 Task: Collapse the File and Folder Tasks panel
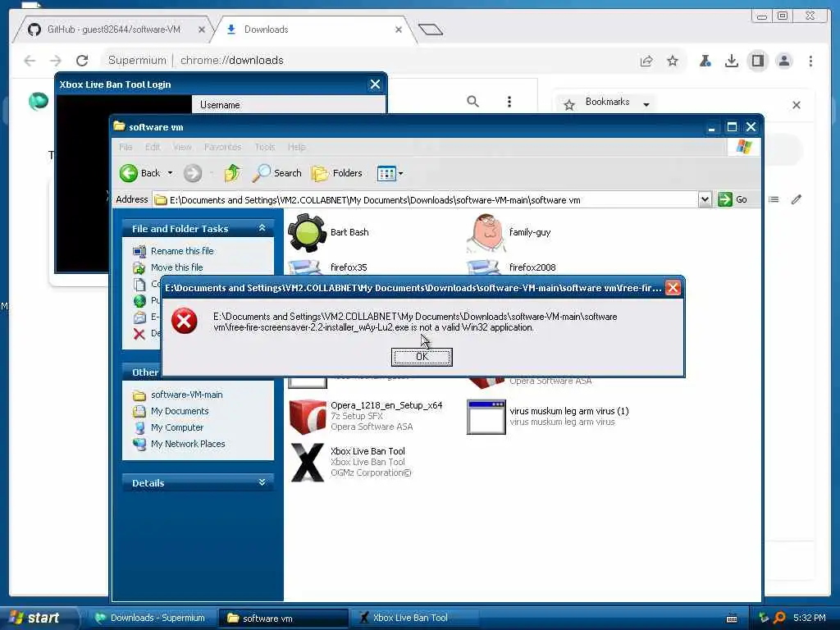point(262,228)
